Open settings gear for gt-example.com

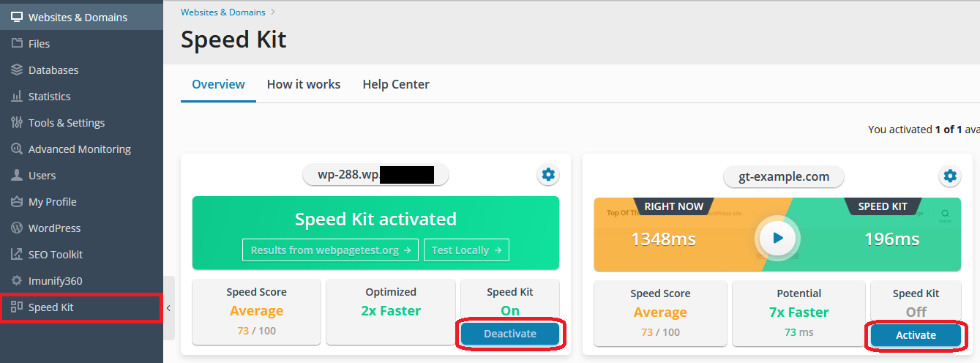[x=949, y=176]
